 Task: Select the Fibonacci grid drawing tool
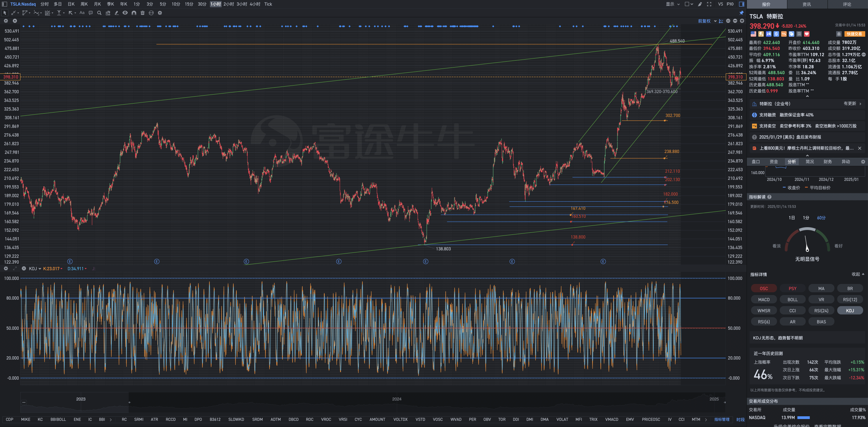[x=48, y=13]
